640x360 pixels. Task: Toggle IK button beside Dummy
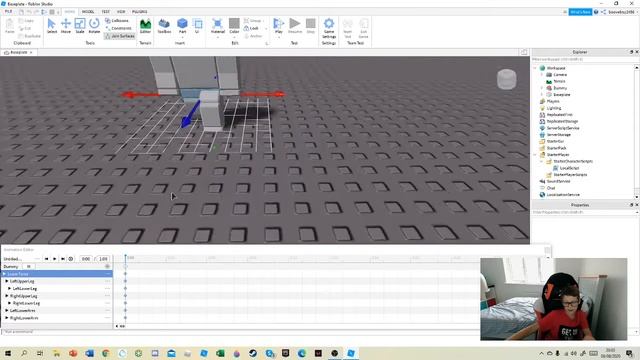pyautogui.click(x=29, y=266)
